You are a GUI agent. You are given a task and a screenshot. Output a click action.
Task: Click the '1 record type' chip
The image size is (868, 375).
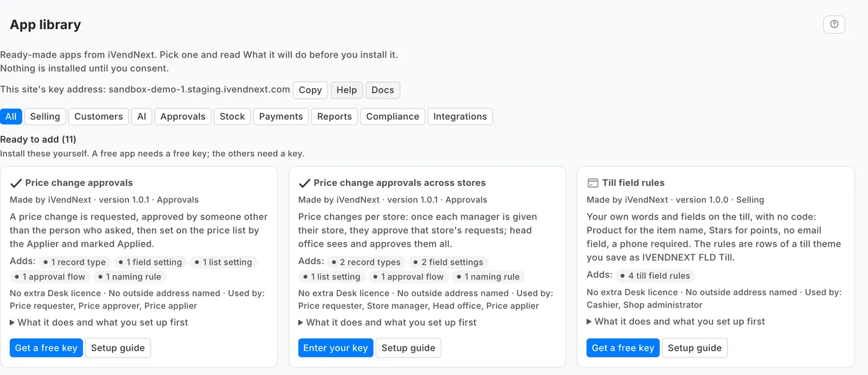[75, 262]
